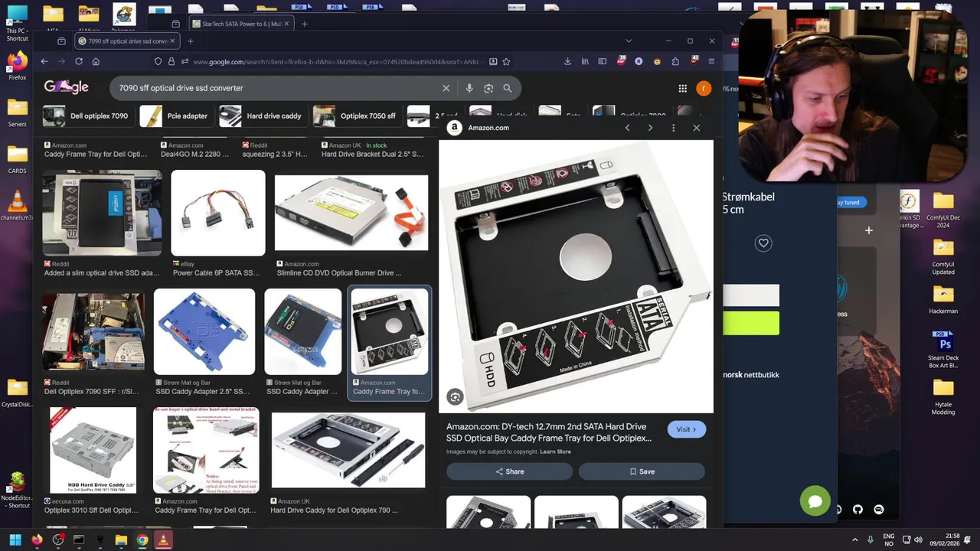The width and height of the screenshot is (980, 551).
Task: Start Google voice search with microphone
Action: click(469, 88)
